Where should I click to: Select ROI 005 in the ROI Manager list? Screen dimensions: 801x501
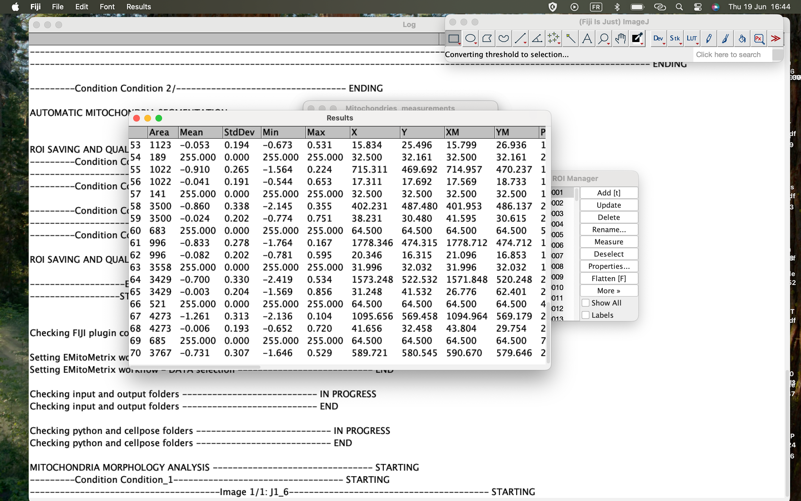click(x=563, y=235)
